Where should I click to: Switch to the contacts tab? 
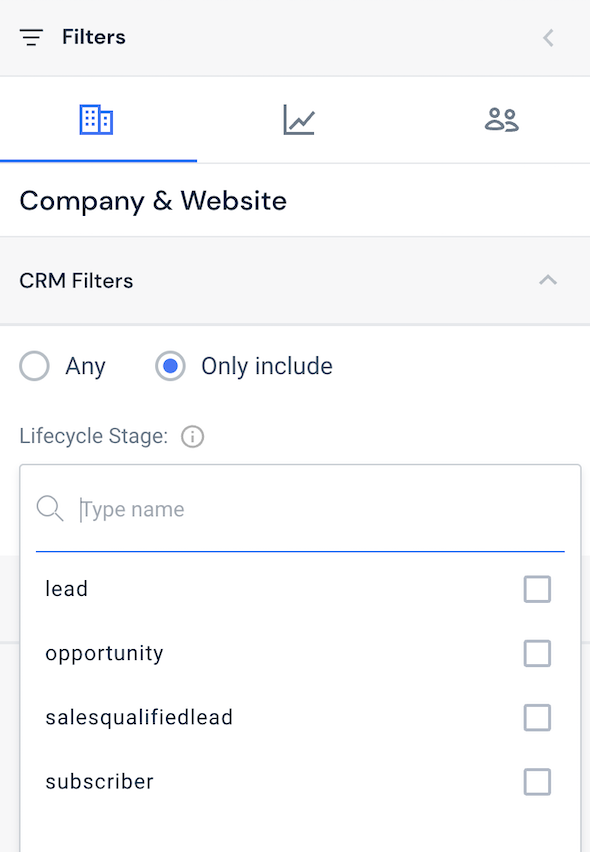click(x=500, y=118)
